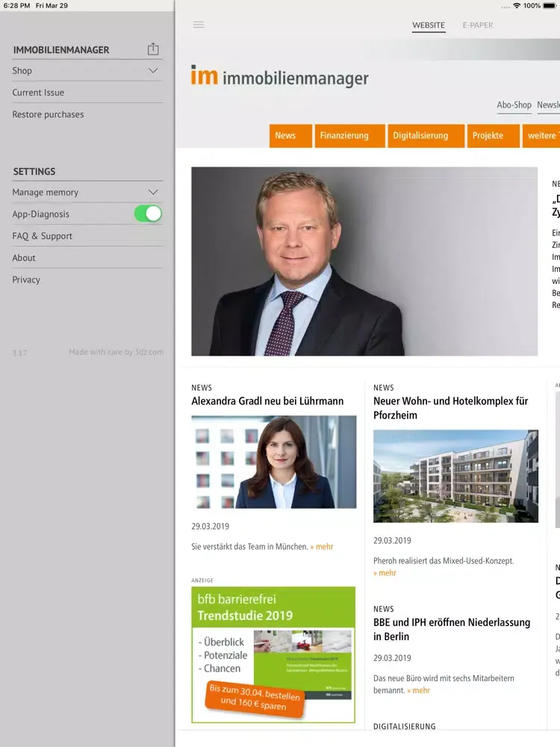Switch to the WEBSITE tab
The image size is (560, 747).
[429, 25]
